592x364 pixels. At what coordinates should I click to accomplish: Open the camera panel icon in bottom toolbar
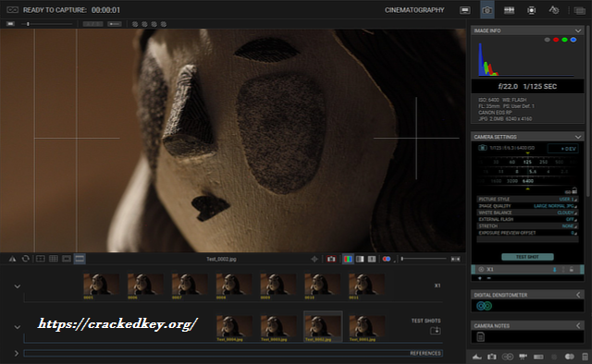(491, 357)
